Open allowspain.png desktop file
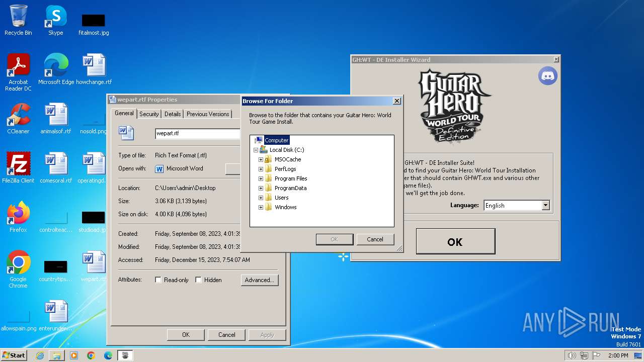 19,321
